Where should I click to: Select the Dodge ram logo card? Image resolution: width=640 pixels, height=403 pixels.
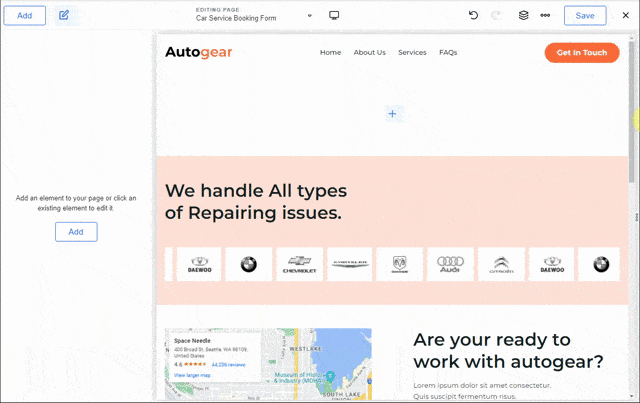click(x=400, y=264)
